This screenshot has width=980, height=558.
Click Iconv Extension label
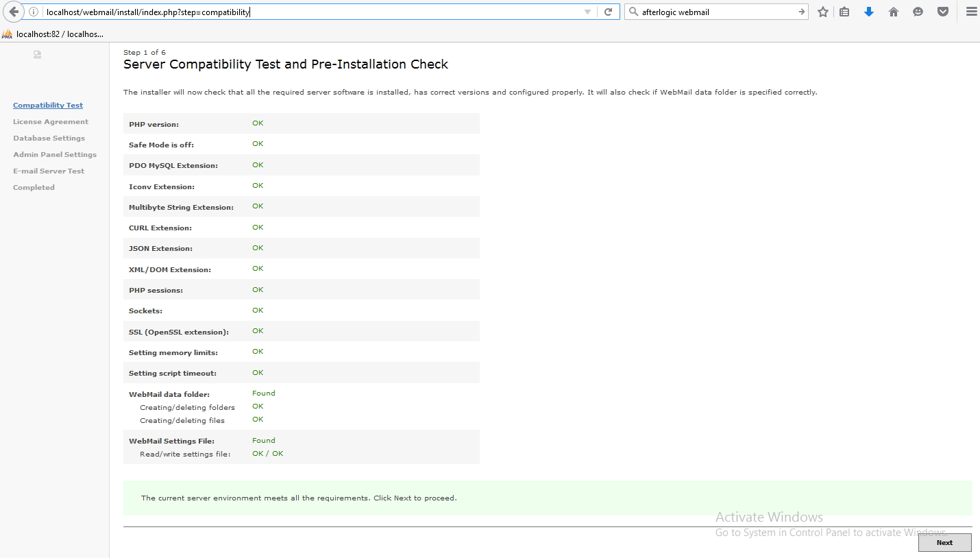coord(162,186)
